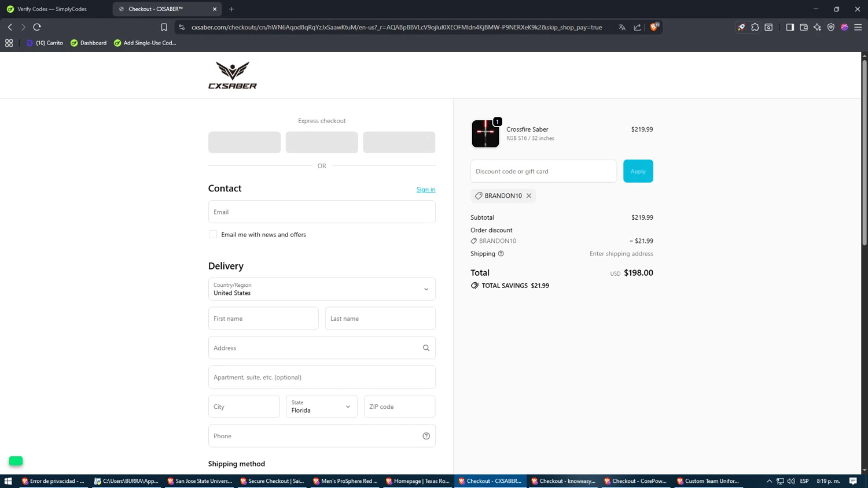Click the third express checkout button

399,142
